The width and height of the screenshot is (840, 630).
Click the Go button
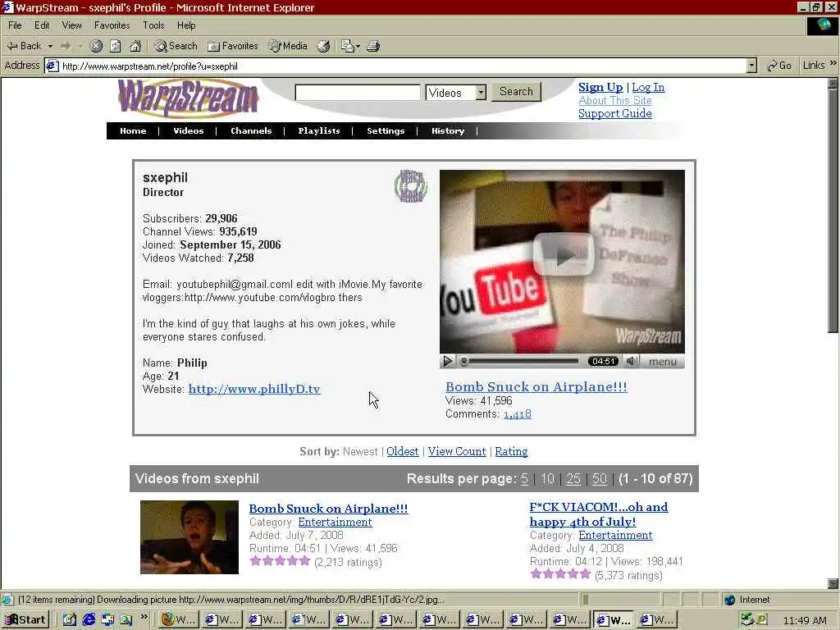(x=779, y=66)
